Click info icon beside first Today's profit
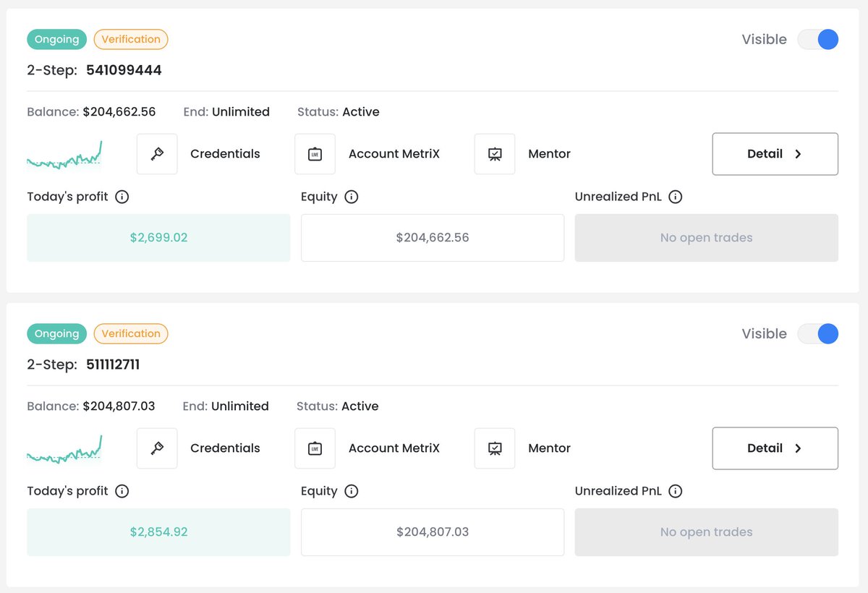Screen dimensions: 868x593 click(122, 197)
